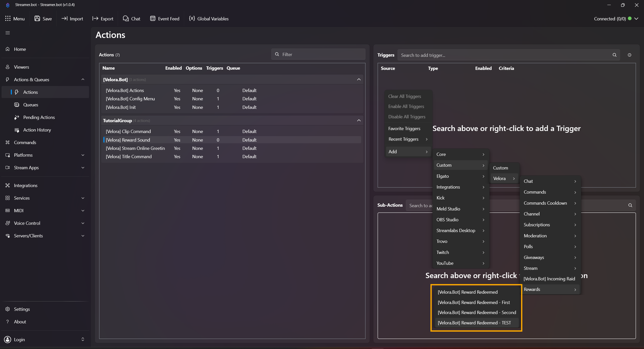Click the Triggers info icon

click(x=629, y=55)
